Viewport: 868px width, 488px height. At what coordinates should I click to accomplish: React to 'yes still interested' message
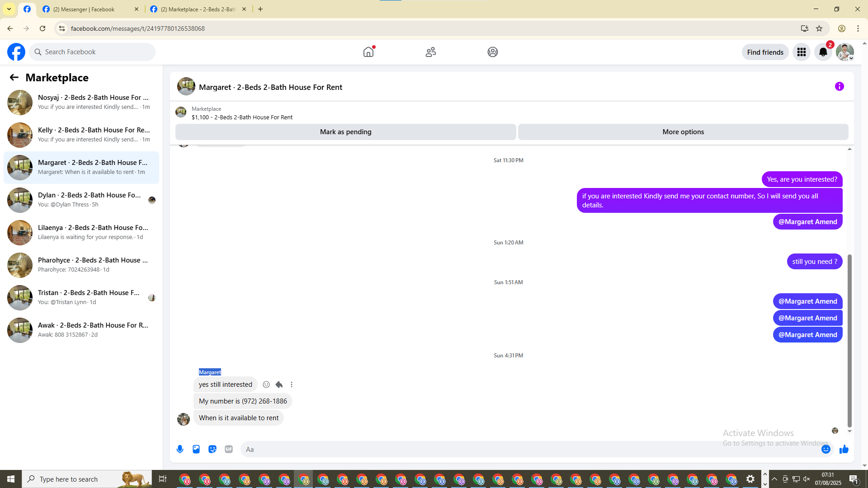pyautogui.click(x=266, y=385)
